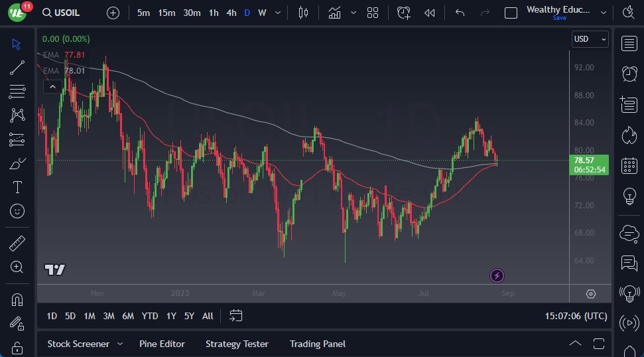644x357 pixels.
Task: Select the trend line drawing tool
Action: [x=17, y=67]
